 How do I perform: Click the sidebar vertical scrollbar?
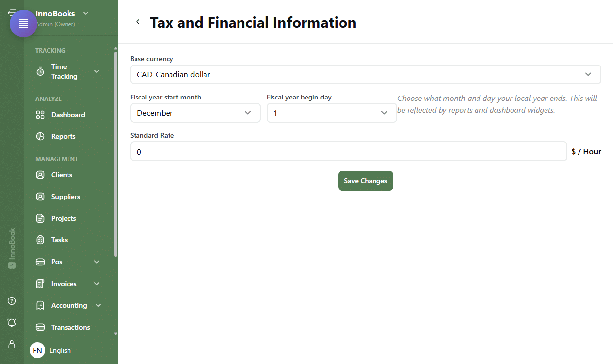coord(116,154)
